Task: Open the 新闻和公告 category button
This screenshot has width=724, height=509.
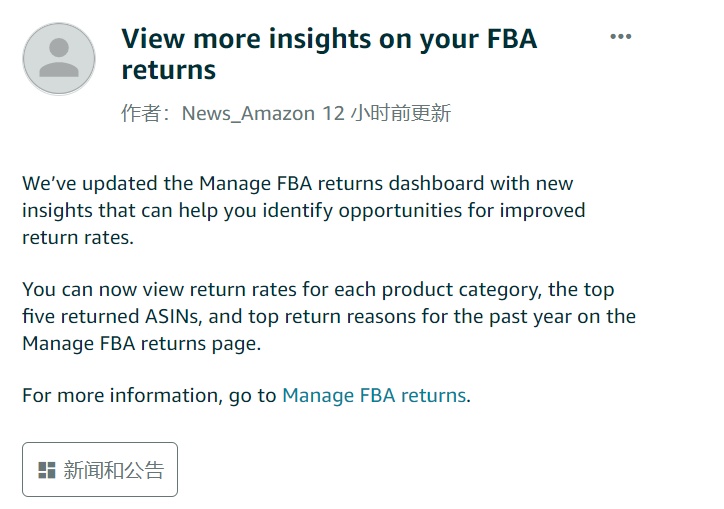Action: (100, 470)
